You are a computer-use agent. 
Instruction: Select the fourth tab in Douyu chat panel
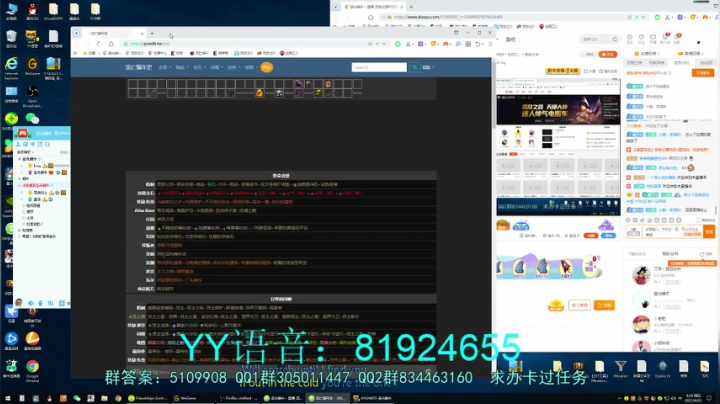tap(705, 62)
